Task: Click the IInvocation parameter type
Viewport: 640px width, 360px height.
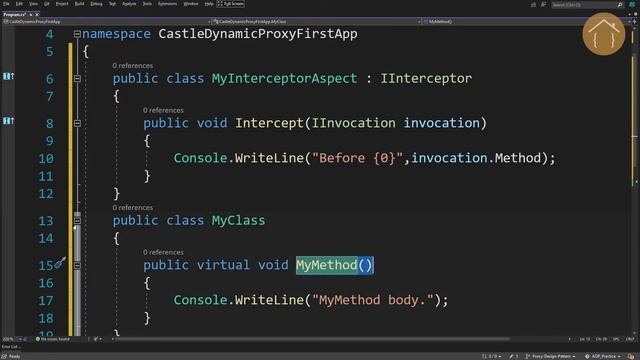Action: point(353,123)
